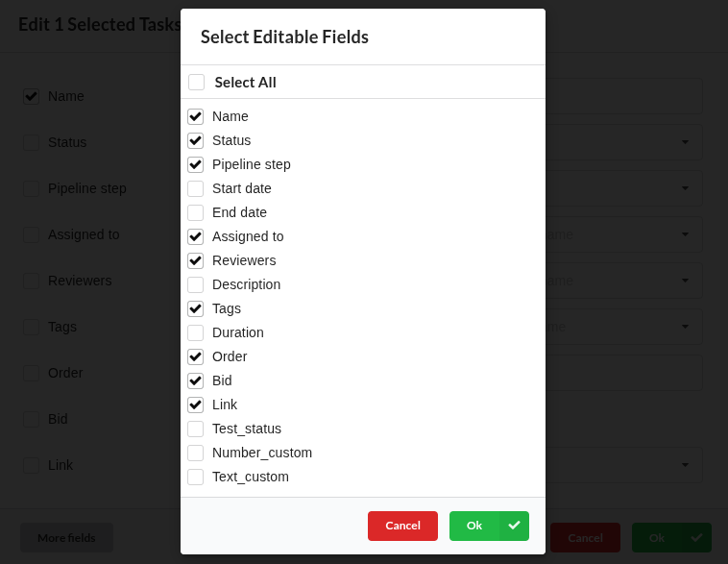Image resolution: width=728 pixels, height=564 pixels.
Task: Uncheck the Tags field checkbox
Action: 196,308
